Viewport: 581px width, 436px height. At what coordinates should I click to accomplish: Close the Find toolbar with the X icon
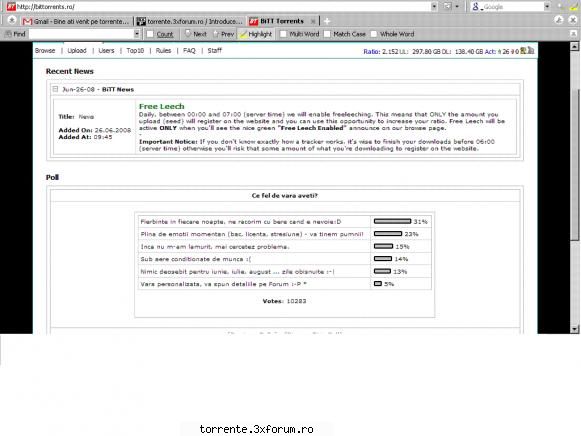[x=573, y=34]
